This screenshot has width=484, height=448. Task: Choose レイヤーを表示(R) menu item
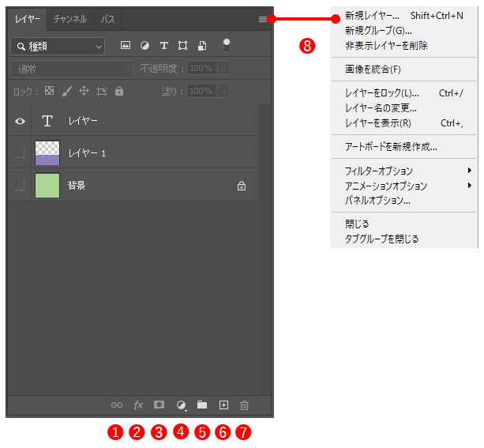(x=403, y=123)
